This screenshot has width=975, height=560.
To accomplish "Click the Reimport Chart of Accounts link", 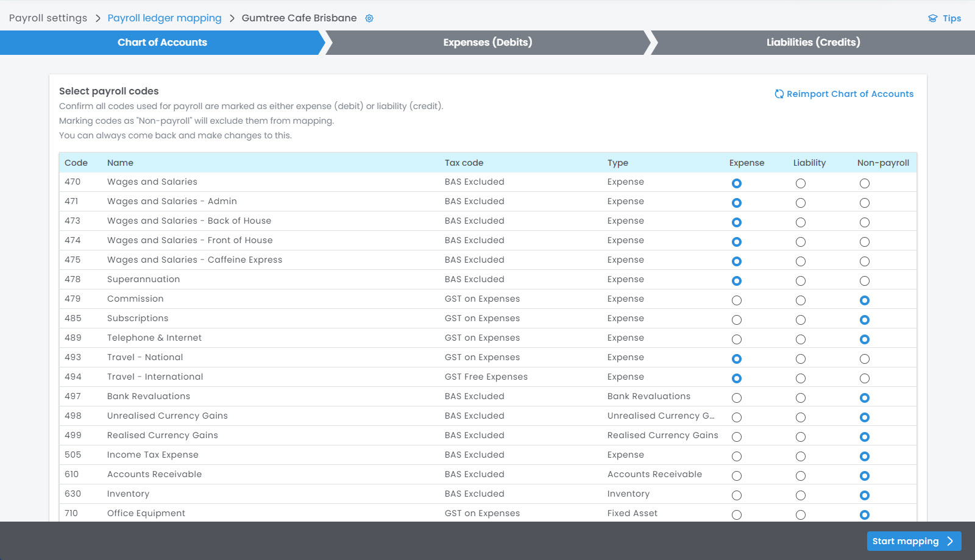I will tap(849, 94).
